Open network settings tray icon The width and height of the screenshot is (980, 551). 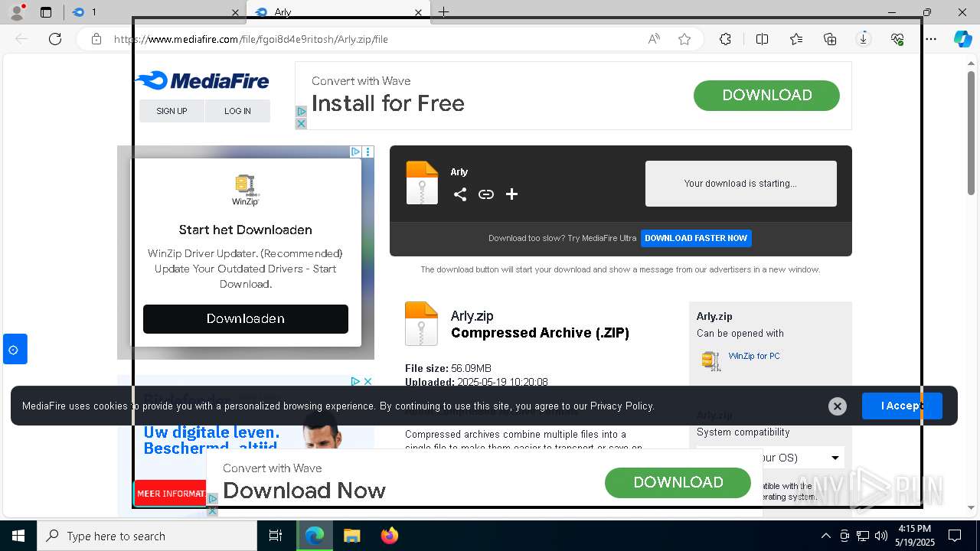[x=863, y=536]
